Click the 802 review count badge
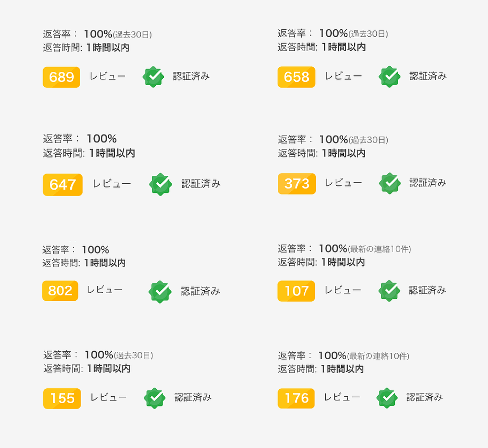 click(x=60, y=291)
